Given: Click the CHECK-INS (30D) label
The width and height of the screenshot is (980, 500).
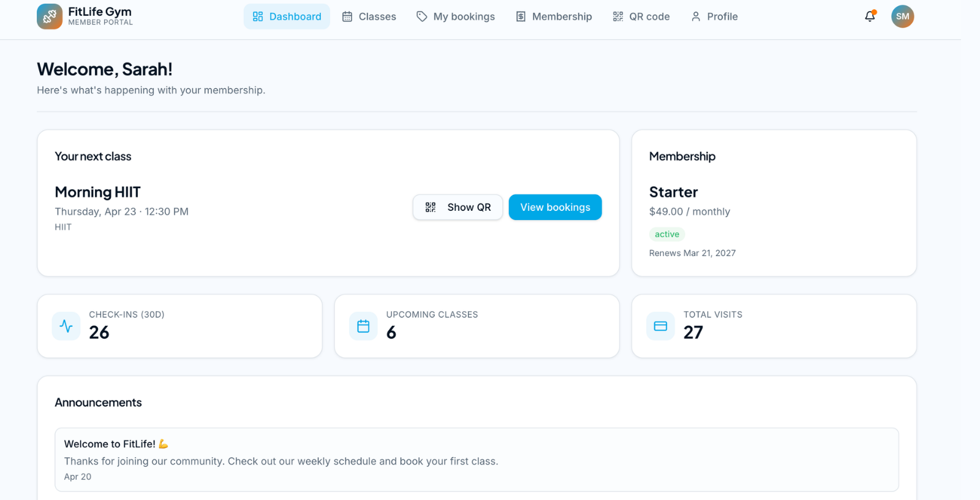Looking at the screenshot, I should tap(127, 314).
